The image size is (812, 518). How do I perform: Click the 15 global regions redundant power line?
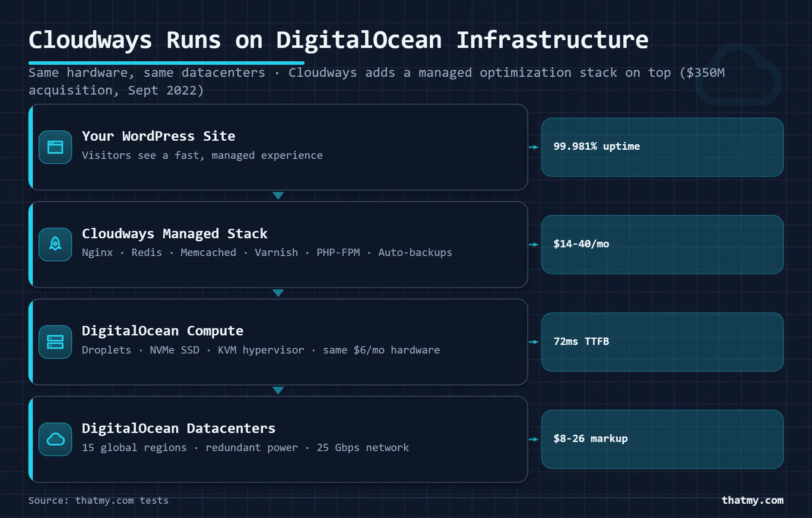(245, 448)
